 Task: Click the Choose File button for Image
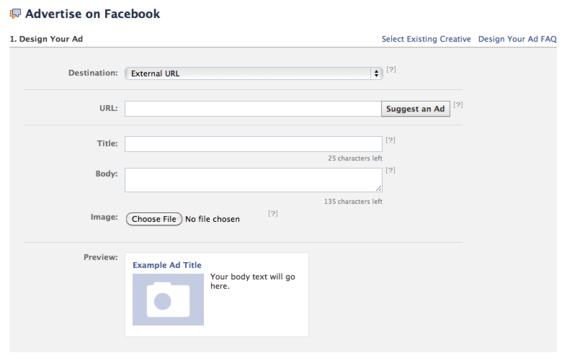coord(154,219)
